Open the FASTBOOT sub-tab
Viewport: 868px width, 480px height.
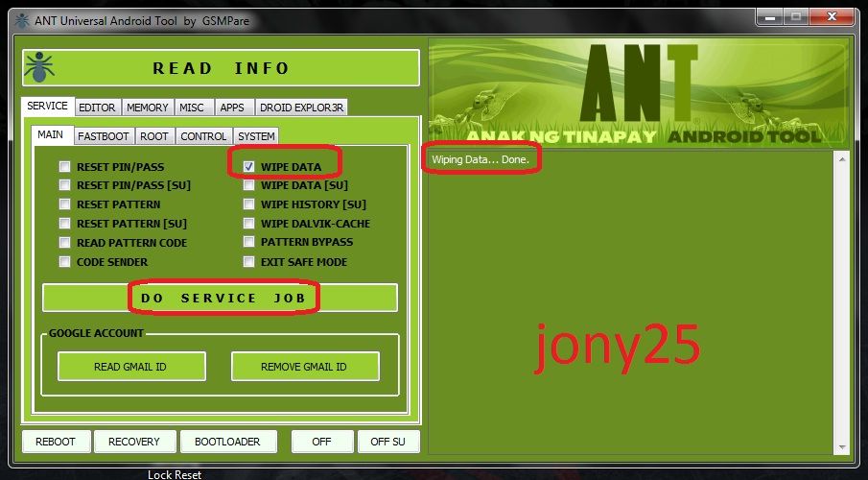point(104,136)
